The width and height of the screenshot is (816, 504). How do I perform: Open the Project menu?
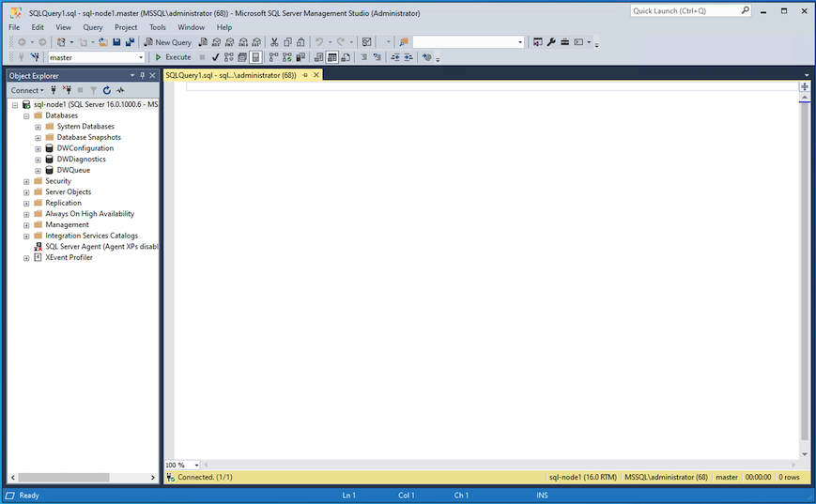pos(126,27)
